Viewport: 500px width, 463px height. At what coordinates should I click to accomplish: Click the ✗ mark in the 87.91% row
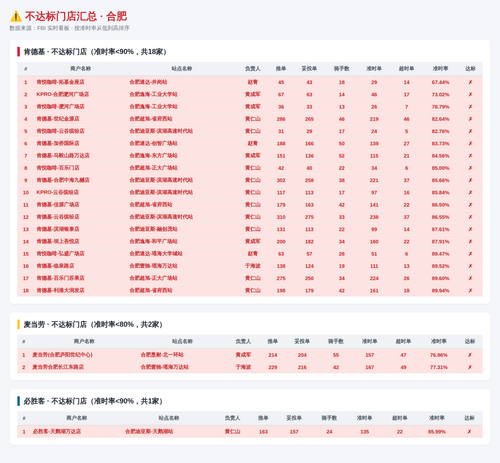(x=470, y=241)
